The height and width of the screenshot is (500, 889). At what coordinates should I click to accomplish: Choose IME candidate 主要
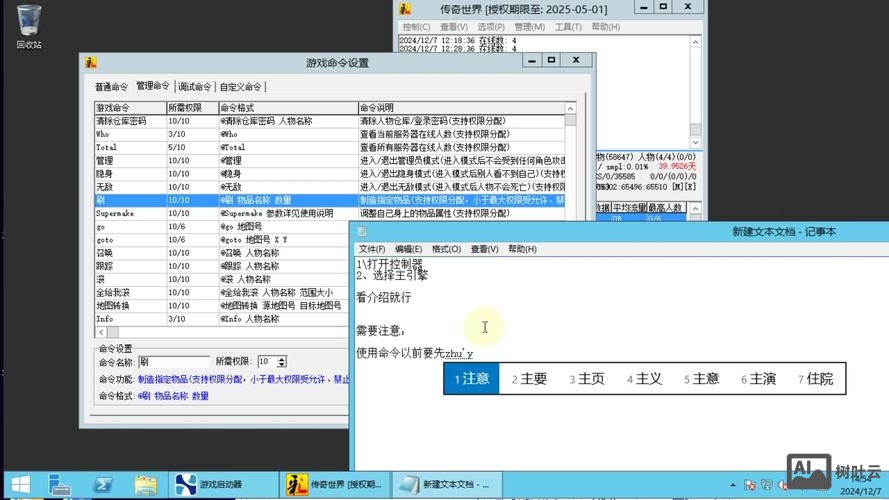tap(530, 379)
